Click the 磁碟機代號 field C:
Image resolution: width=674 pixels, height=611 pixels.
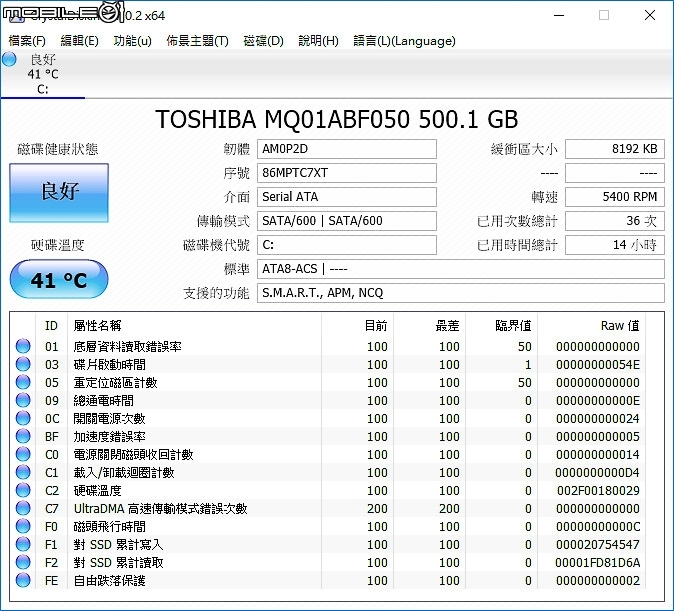[x=346, y=245]
